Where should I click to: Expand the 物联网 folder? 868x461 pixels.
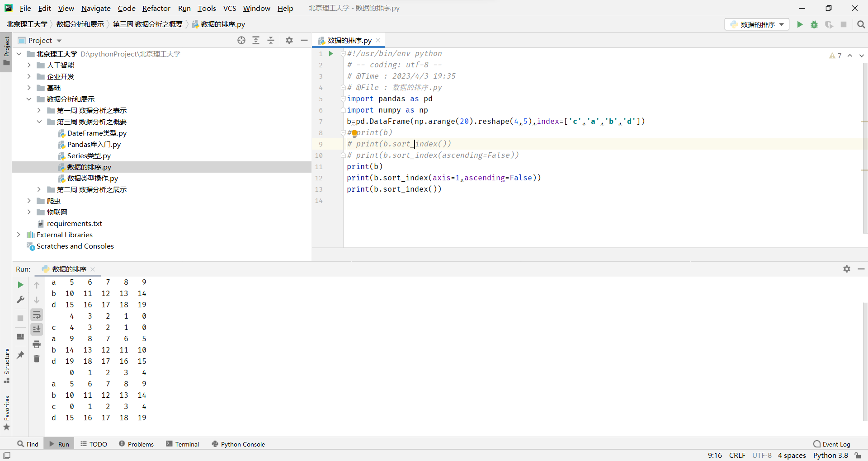[29, 212]
